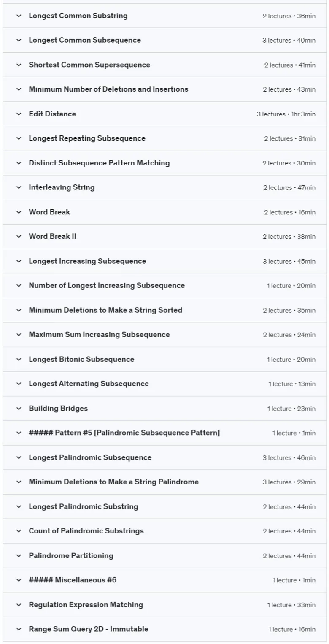
Task: Open Longest Increasing Subsequence section title
Action: point(87,261)
